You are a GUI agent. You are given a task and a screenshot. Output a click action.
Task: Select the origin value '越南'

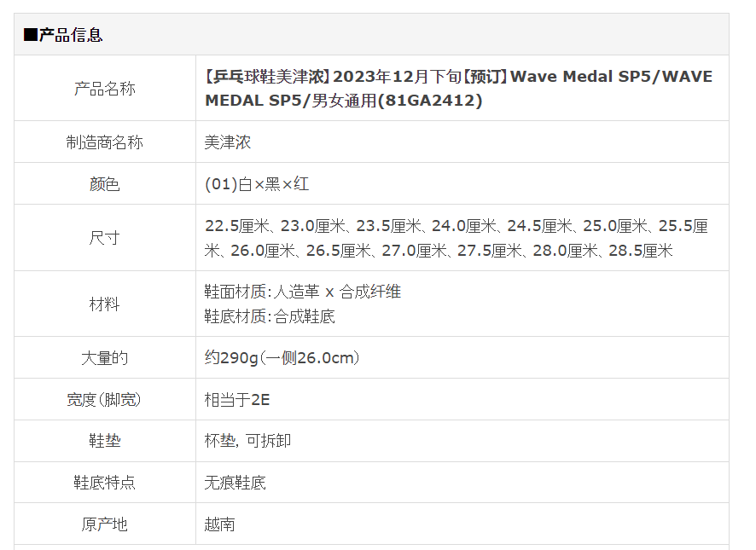click(x=220, y=524)
